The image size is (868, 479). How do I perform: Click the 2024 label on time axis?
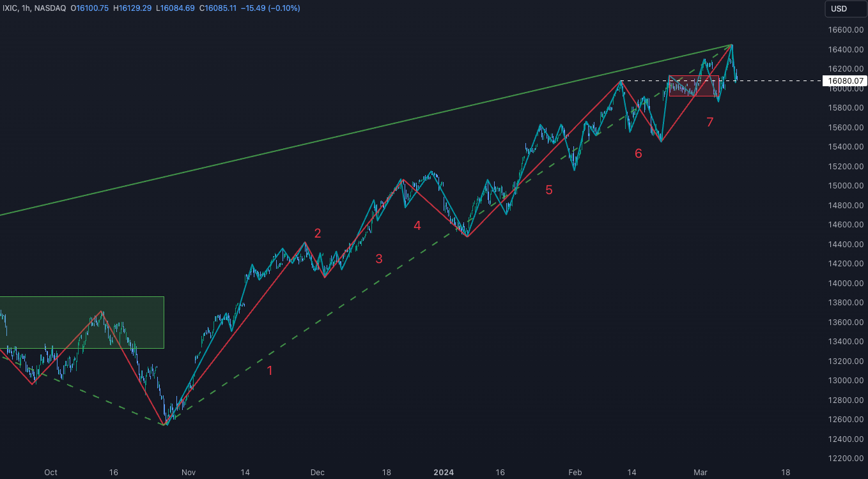click(x=443, y=473)
